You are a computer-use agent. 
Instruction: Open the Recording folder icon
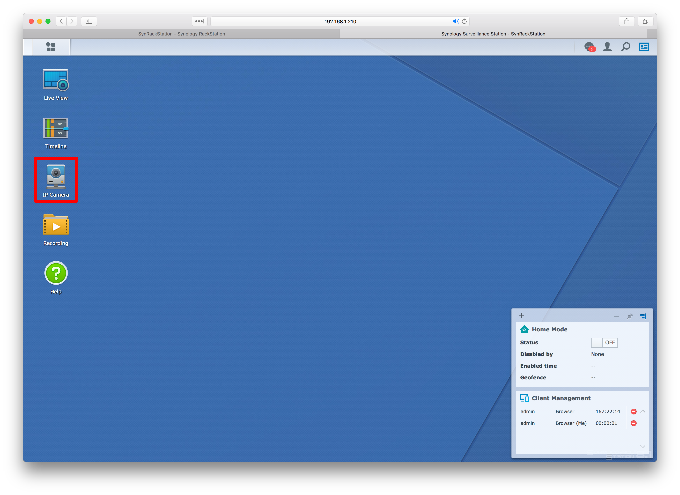(x=55, y=225)
